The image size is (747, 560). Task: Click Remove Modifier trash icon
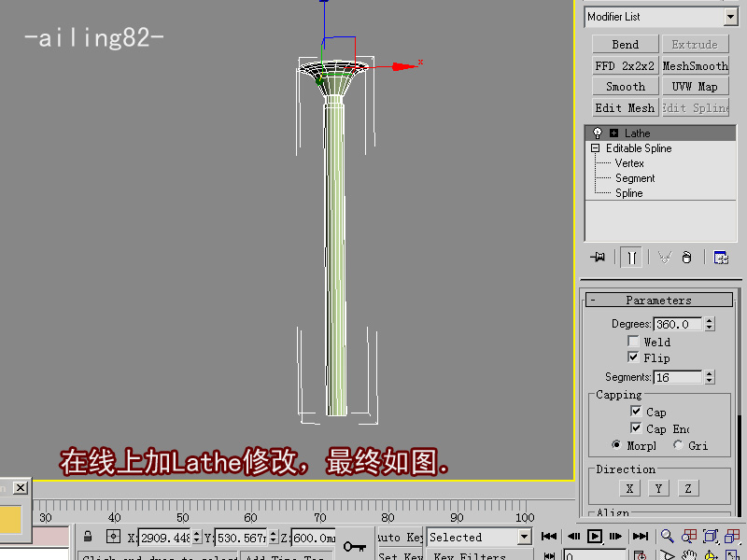tap(686, 258)
